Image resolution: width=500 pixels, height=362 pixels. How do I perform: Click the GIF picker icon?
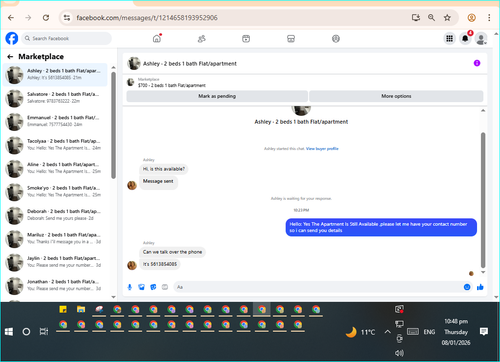(x=165, y=287)
